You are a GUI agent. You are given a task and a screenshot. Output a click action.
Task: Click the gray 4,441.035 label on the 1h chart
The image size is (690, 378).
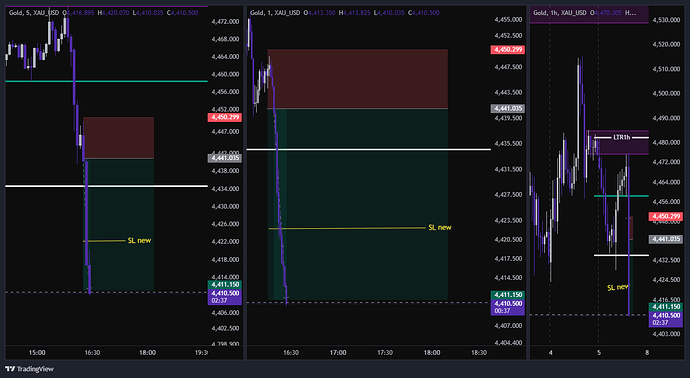click(x=666, y=239)
